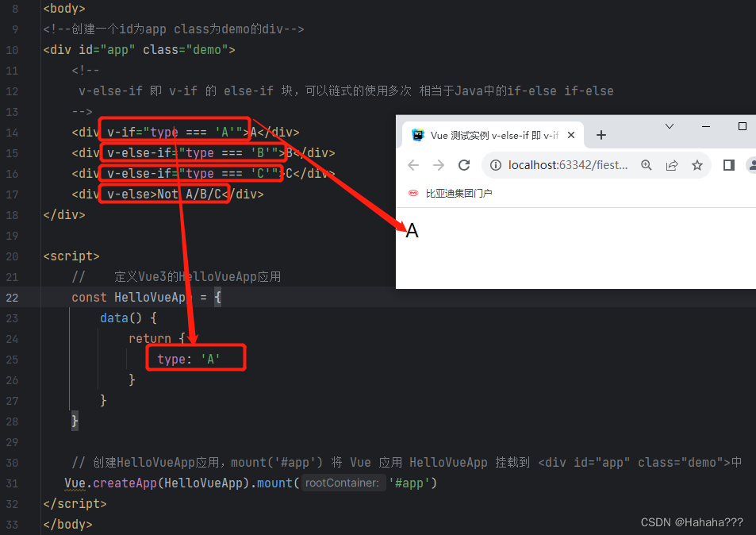Click the rendered letter A in the browser page

pos(412,231)
